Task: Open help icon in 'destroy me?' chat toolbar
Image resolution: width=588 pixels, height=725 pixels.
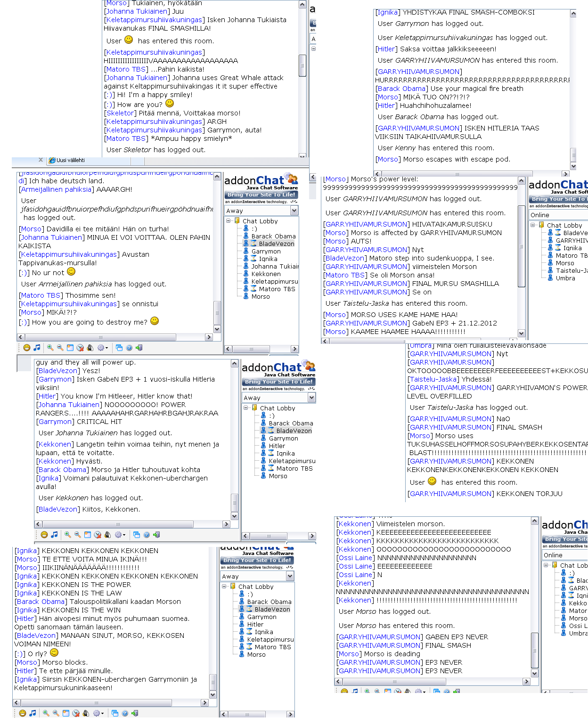Action: click(129, 348)
